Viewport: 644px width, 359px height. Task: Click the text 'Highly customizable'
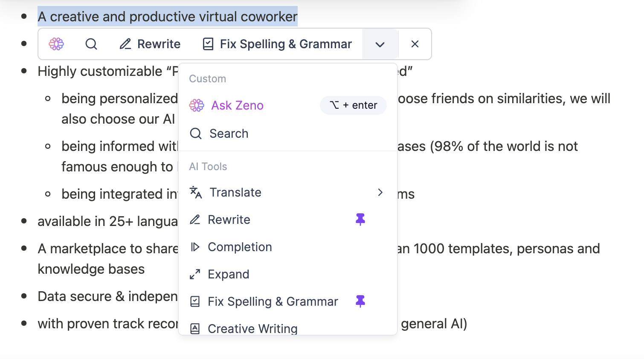coord(100,71)
